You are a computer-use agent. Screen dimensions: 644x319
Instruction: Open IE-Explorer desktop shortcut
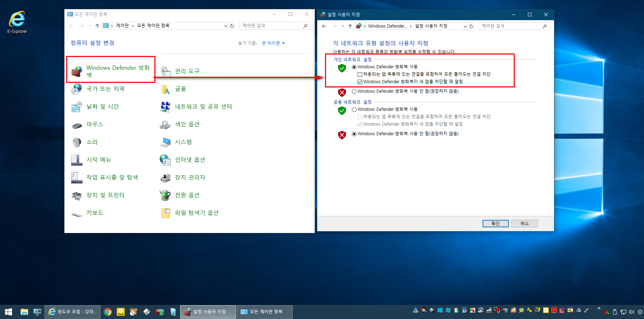[17, 22]
